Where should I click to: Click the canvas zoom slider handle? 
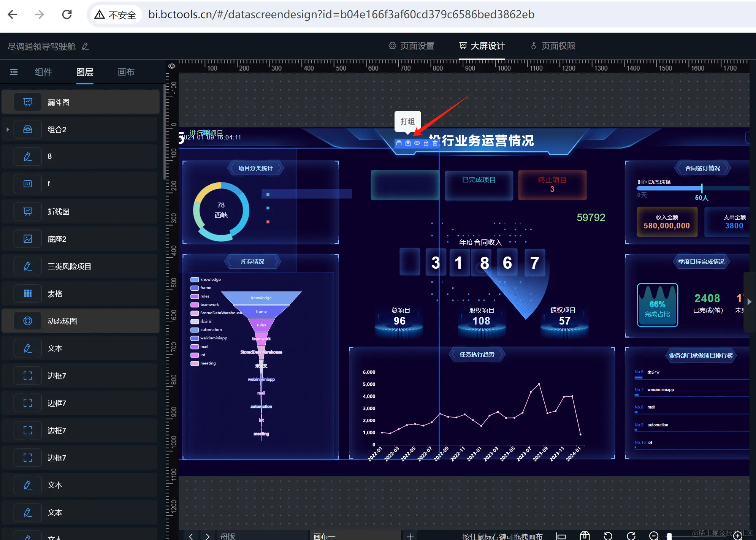coord(669,536)
